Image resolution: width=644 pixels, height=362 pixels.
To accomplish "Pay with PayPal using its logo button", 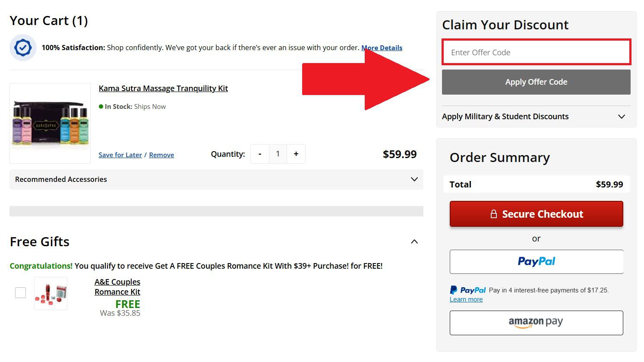I will [x=536, y=261].
